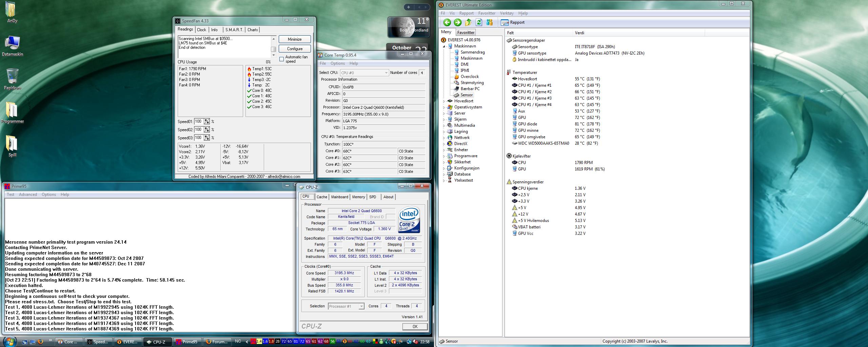Click the Kjølevifter fan section icon

tap(509, 156)
